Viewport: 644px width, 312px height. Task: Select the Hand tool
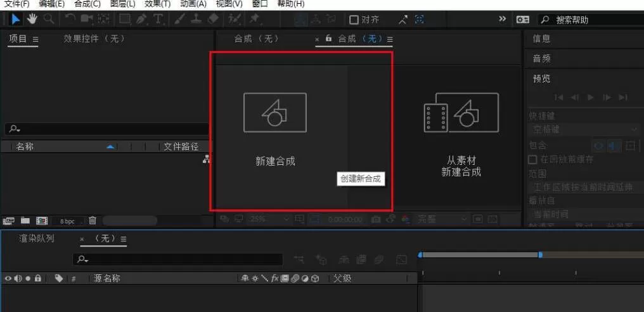coord(32,19)
